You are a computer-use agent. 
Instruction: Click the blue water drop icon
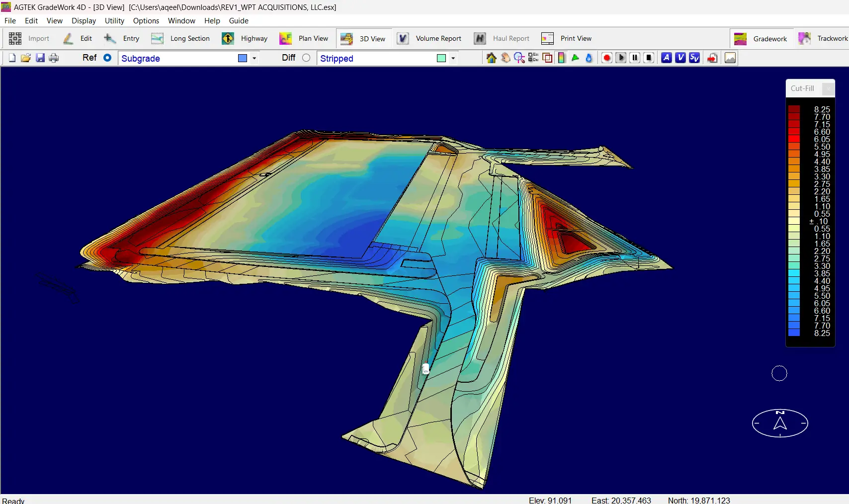(x=589, y=58)
